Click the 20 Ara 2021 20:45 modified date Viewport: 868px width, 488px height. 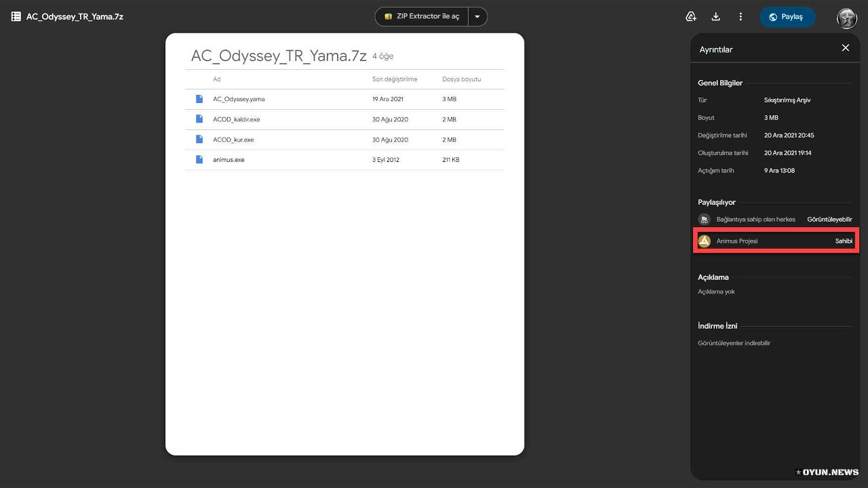(x=789, y=136)
